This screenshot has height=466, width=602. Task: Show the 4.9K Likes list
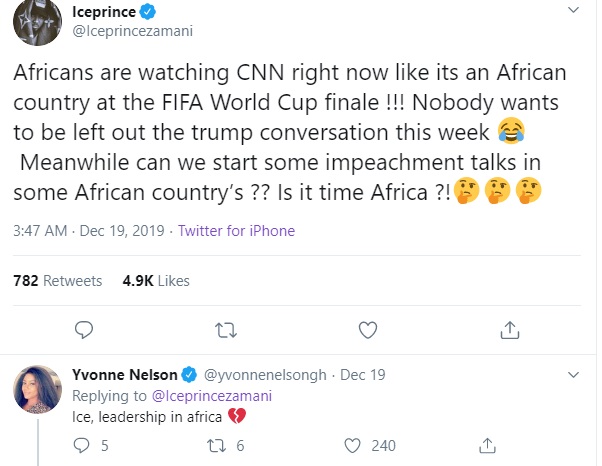154,281
